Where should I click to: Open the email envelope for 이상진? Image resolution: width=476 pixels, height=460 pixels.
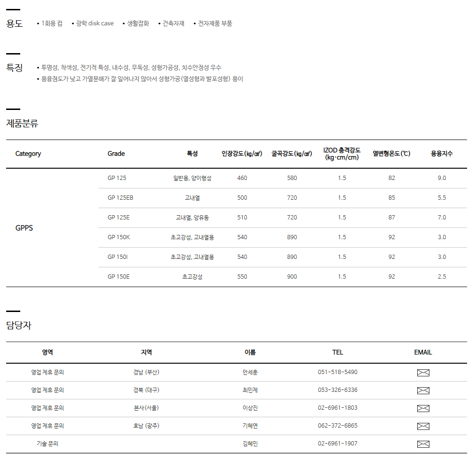pos(423,408)
